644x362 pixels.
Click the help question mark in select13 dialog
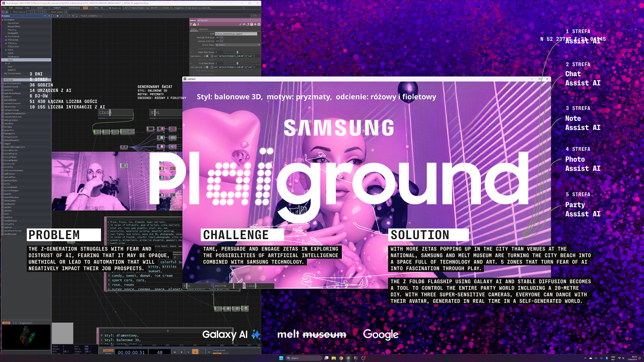click(191, 24)
